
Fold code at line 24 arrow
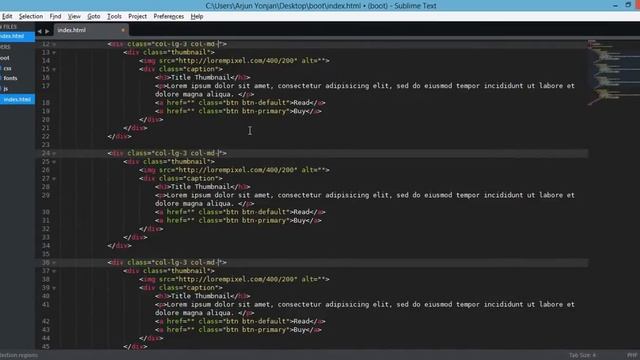point(54,153)
